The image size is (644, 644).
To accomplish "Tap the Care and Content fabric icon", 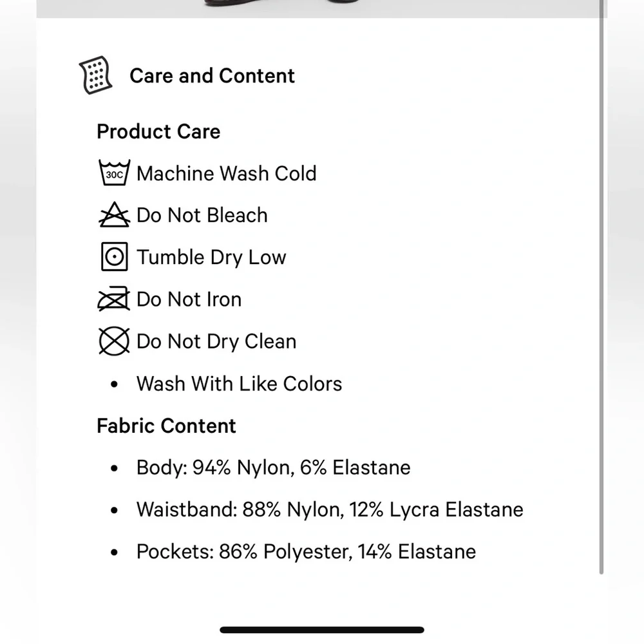I will [x=95, y=76].
